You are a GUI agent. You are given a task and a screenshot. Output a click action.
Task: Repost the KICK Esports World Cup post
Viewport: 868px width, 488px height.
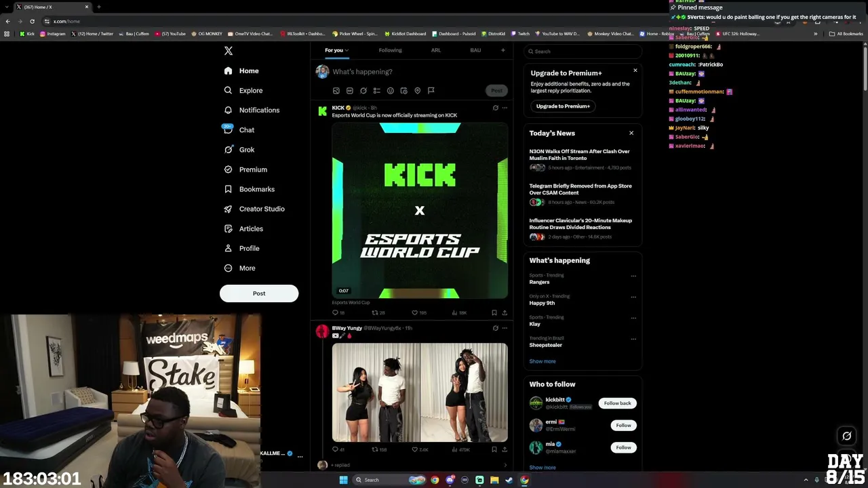pos(378,312)
